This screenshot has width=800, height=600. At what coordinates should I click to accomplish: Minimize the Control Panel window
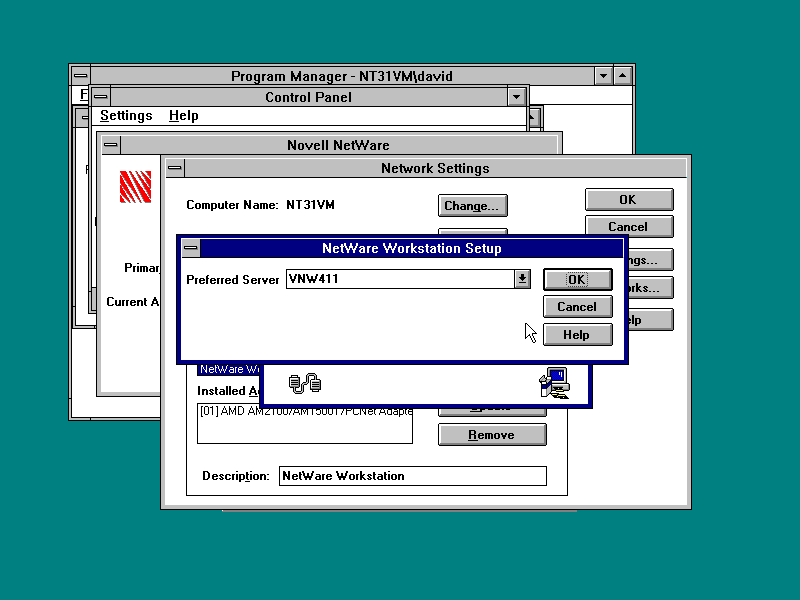coord(516,97)
